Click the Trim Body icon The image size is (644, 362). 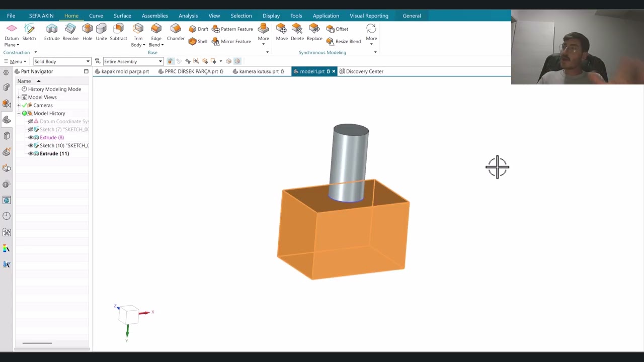pyautogui.click(x=138, y=29)
